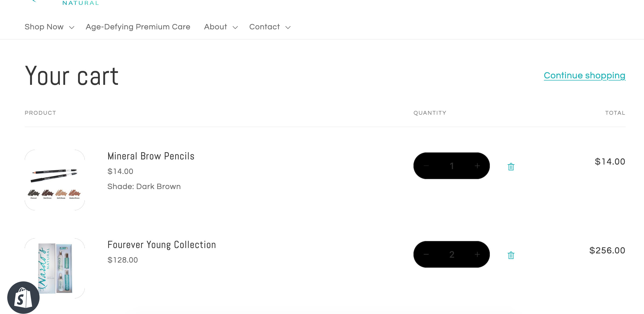644x314 pixels.
Task: Click the Mineral Brow Pencils thumbnail image
Action: tap(55, 180)
